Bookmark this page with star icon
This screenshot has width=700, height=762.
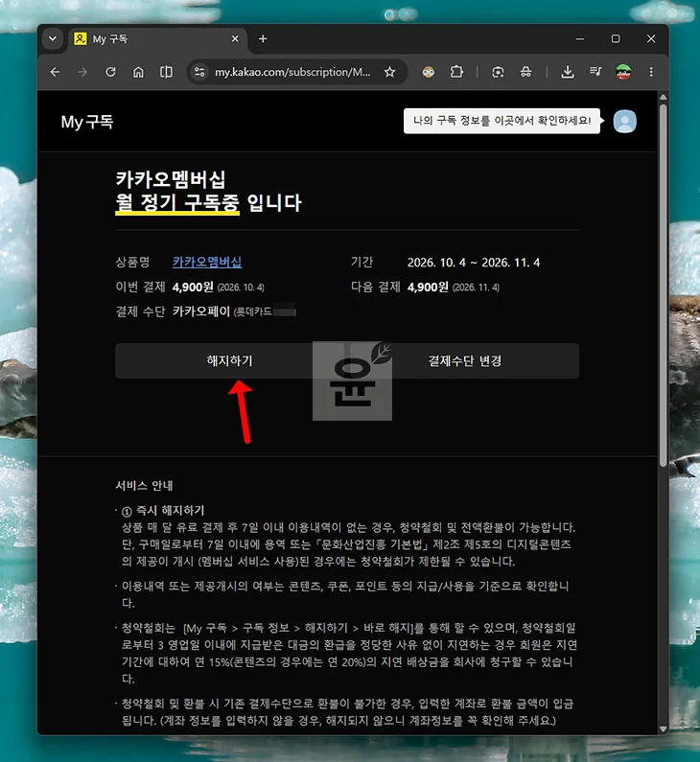pyautogui.click(x=389, y=73)
